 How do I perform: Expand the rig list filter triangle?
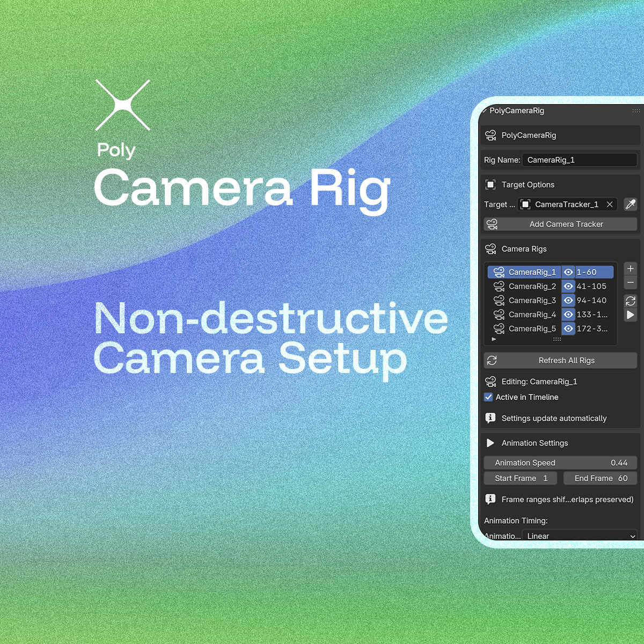click(494, 339)
